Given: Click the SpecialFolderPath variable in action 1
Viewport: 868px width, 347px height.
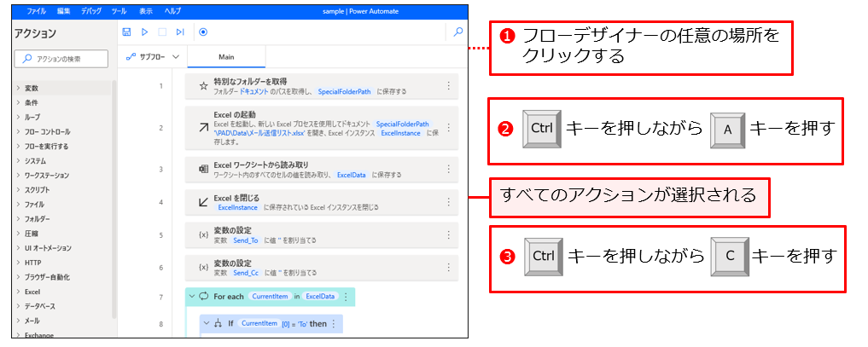Looking at the screenshot, I should click(344, 92).
